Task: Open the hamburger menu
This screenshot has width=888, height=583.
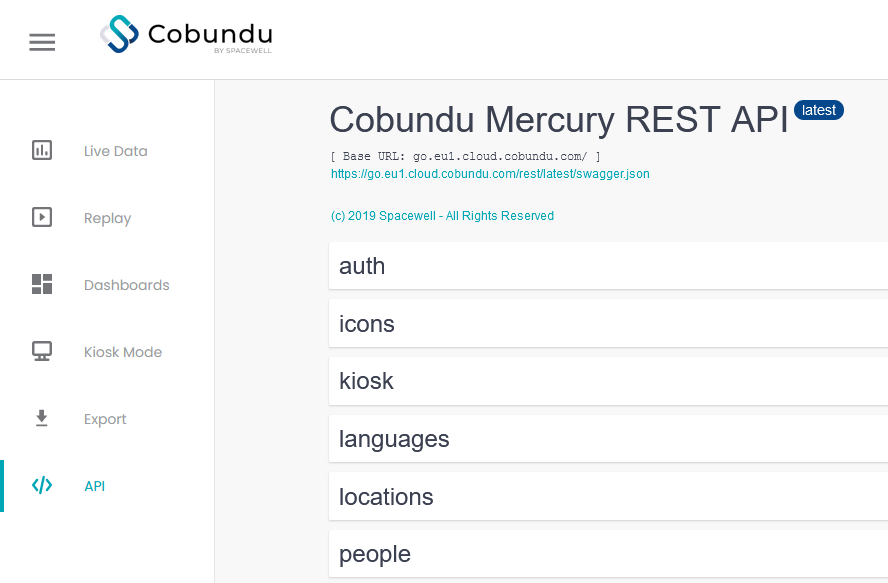Action: tap(42, 42)
